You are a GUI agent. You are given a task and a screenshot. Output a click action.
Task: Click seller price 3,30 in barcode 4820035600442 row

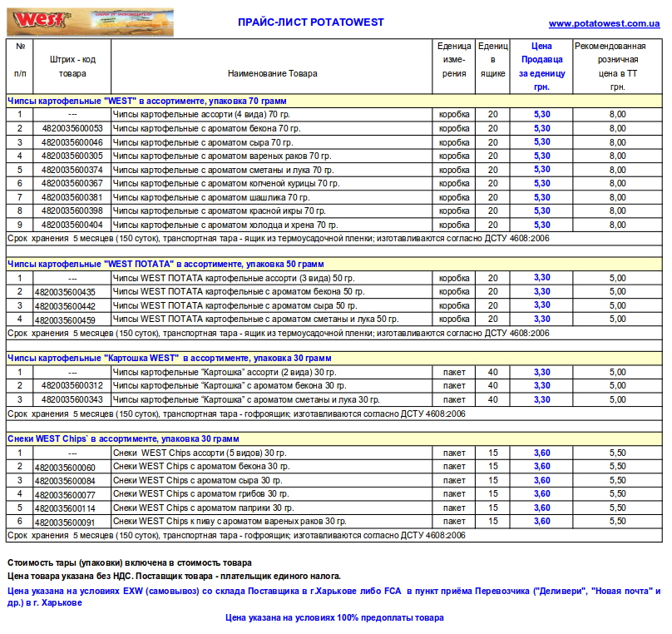542,305
